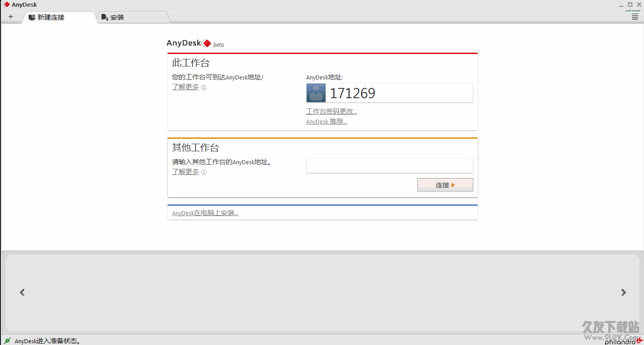The height and width of the screenshot is (345, 644).
Task: Click the user avatar picture beside 171269
Action: [316, 93]
